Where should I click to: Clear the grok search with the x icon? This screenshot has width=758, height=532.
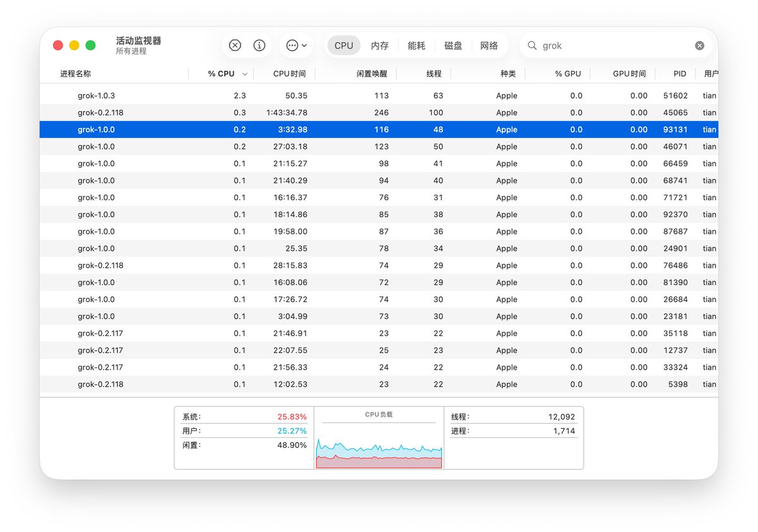point(699,45)
